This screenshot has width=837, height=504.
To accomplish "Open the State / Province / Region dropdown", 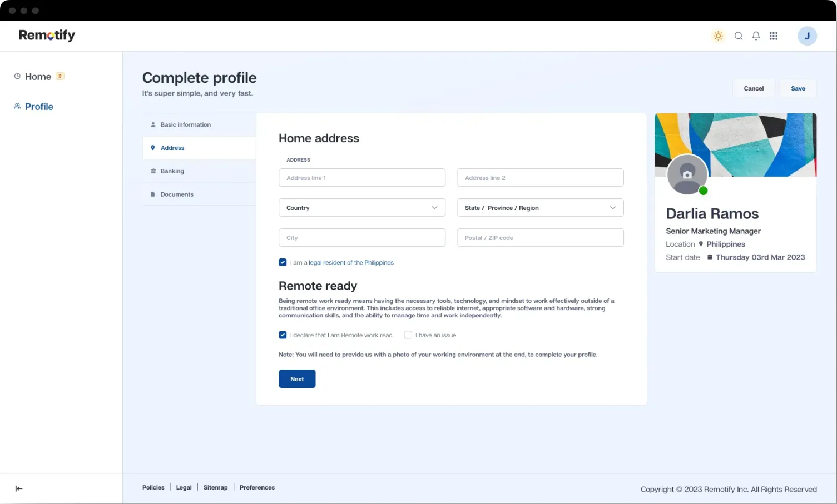I will [x=540, y=208].
